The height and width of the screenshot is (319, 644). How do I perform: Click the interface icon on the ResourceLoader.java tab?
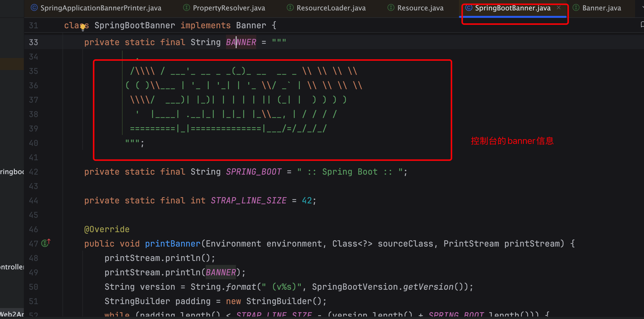pyautogui.click(x=290, y=8)
